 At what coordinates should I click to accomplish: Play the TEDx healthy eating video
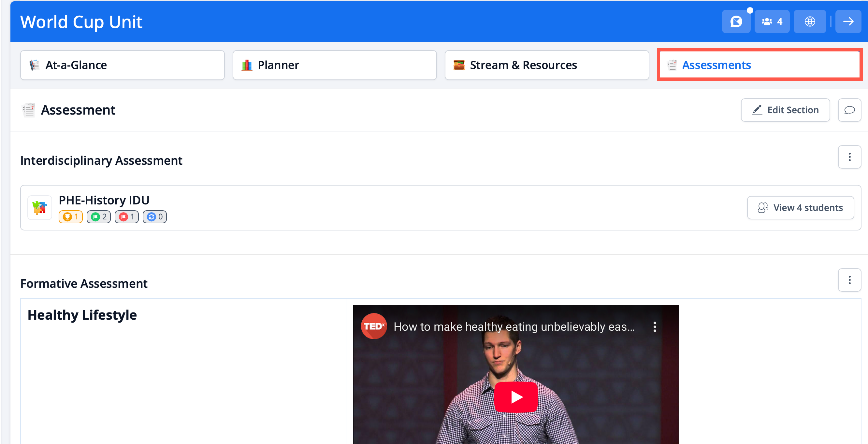(515, 397)
